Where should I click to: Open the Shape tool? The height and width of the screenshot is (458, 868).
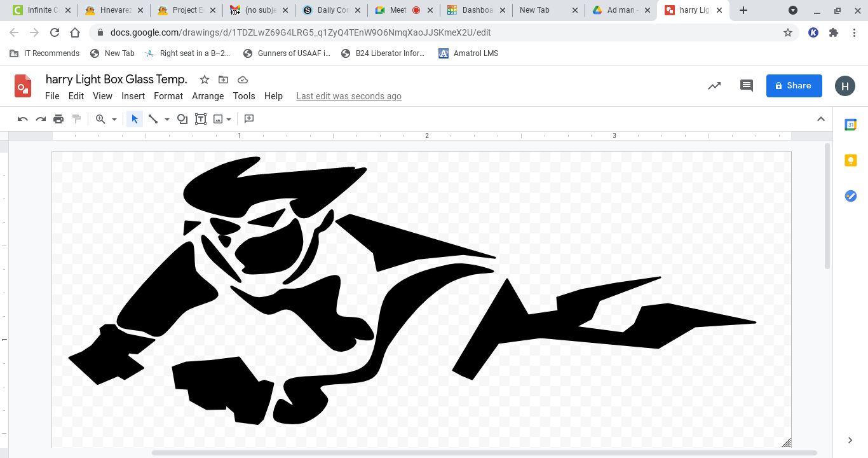pyautogui.click(x=182, y=119)
